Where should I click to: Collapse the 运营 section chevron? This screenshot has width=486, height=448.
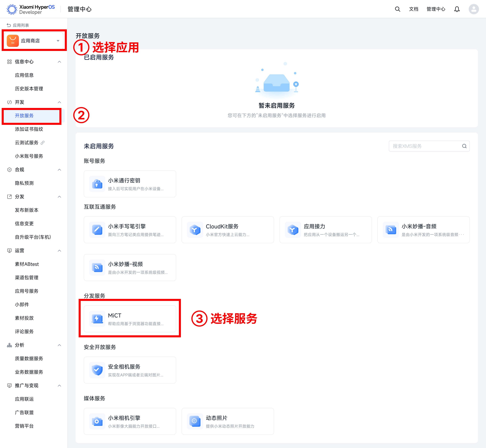[x=59, y=251]
